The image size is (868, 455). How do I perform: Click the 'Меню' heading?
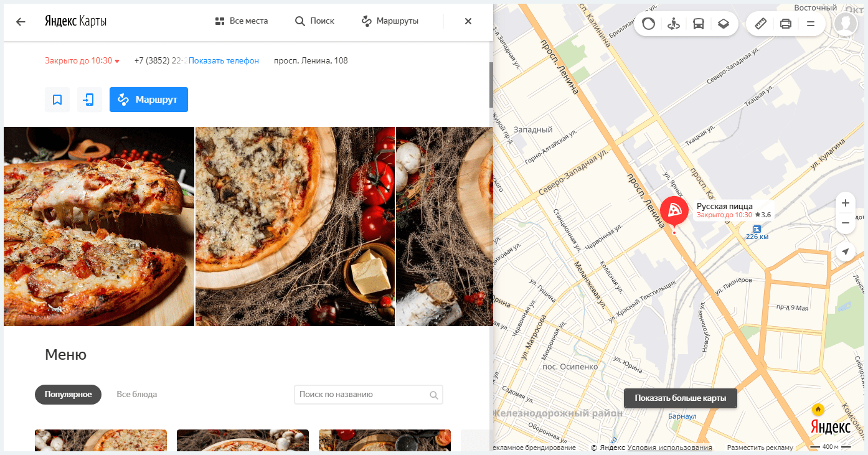[65, 355]
